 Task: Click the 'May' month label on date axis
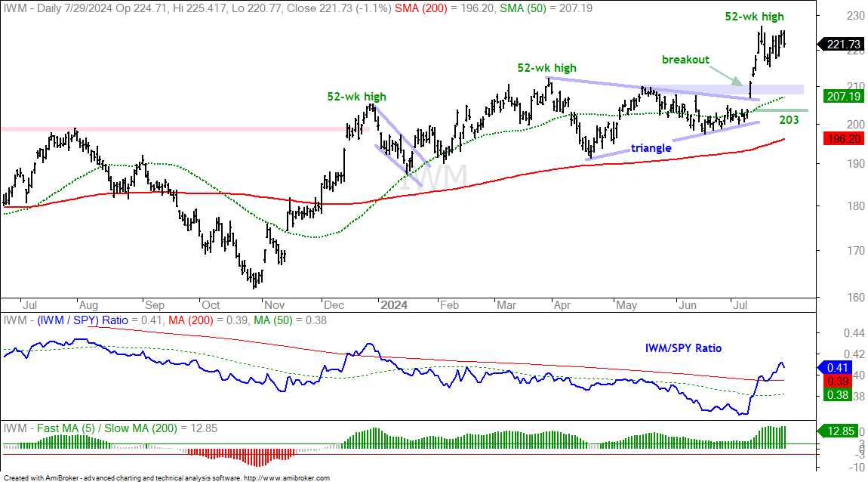pyautogui.click(x=626, y=304)
